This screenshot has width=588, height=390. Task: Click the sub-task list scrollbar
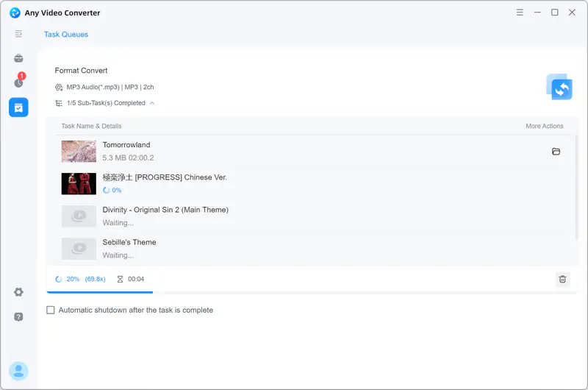pos(577,188)
